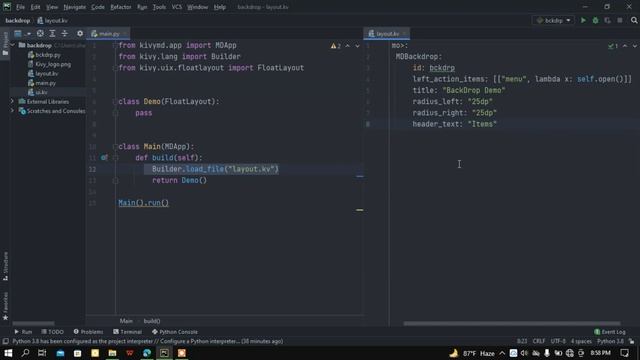Image resolution: width=640 pixels, height=360 pixels.
Task: Start debugging with the green bug icon
Action: [x=596, y=20]
